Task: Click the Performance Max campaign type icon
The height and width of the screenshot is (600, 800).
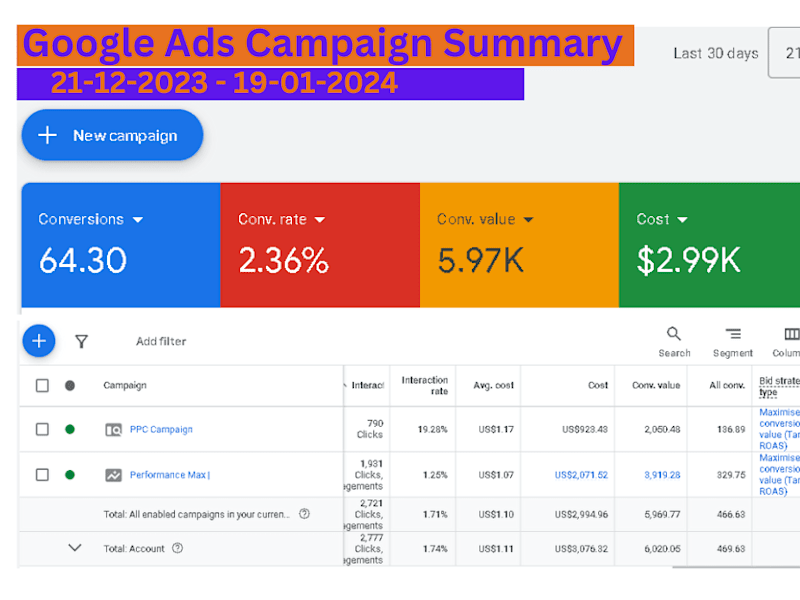Action: click(113, 475)
